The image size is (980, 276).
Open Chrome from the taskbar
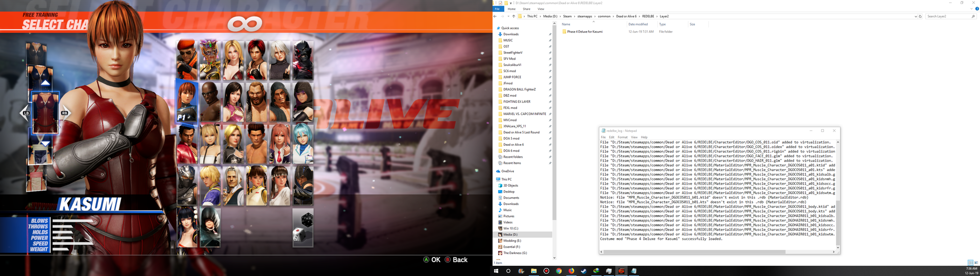[558, 271]
